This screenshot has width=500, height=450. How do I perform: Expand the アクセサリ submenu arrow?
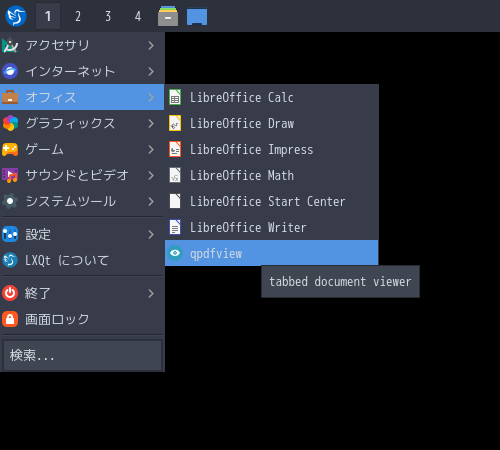pos(151,45)
